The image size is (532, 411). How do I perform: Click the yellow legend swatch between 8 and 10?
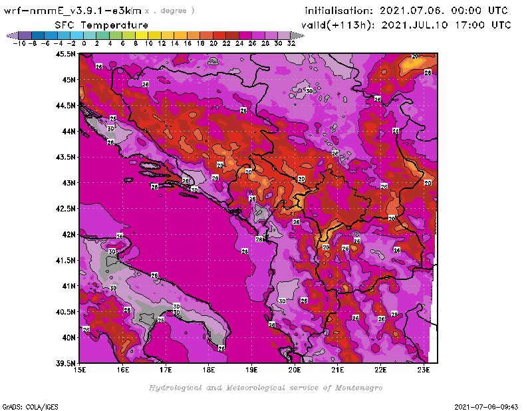[142, 35]
